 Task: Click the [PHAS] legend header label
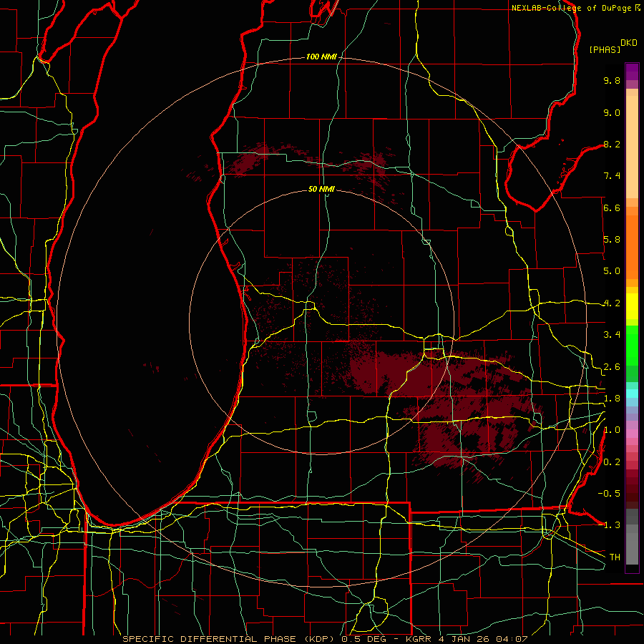pos(605,49)
